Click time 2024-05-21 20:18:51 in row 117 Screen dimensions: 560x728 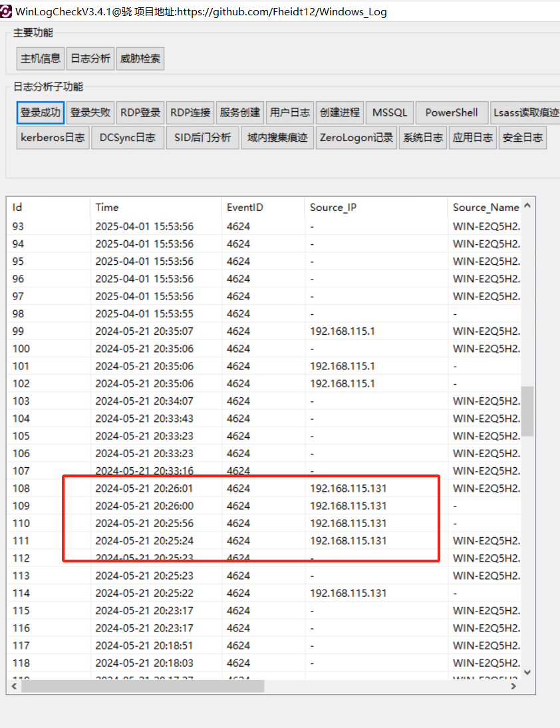[144, 646]
